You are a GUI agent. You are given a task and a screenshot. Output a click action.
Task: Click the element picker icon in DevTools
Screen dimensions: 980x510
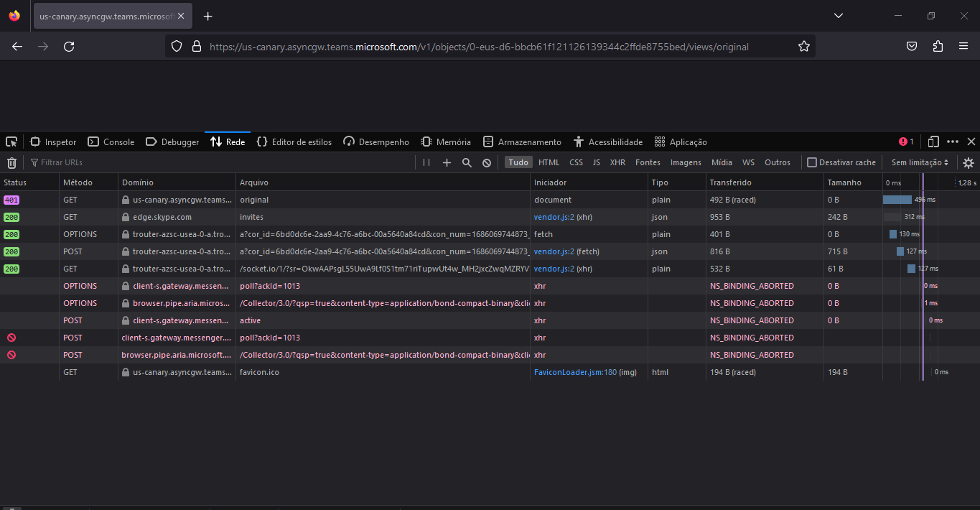click(11, 142)
